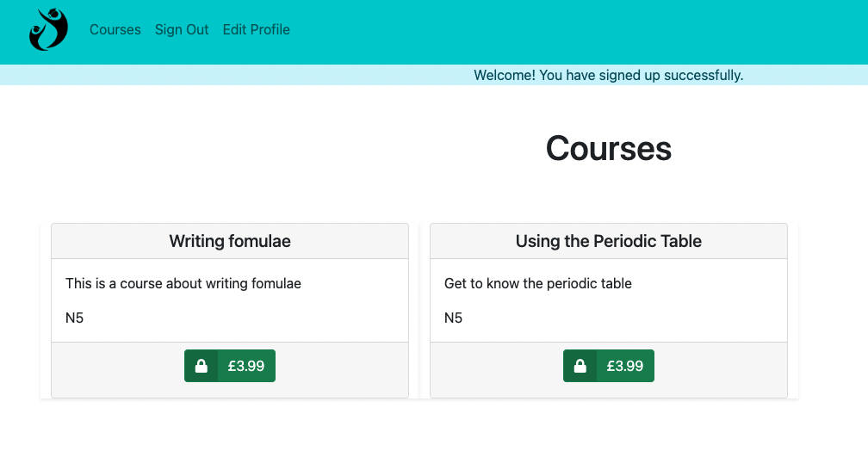
Task: Click the N5 label on Periodic Table card
Action: coord(454,318)
